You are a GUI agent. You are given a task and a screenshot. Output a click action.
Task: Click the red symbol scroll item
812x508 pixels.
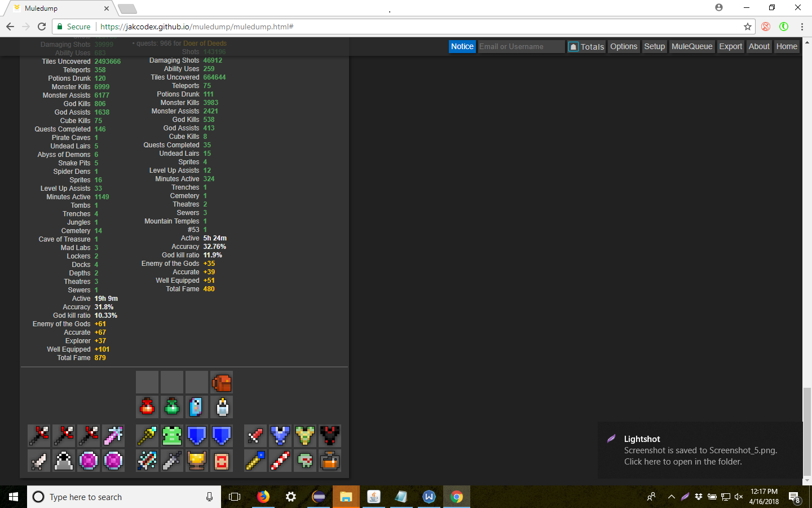click(222, 461)
